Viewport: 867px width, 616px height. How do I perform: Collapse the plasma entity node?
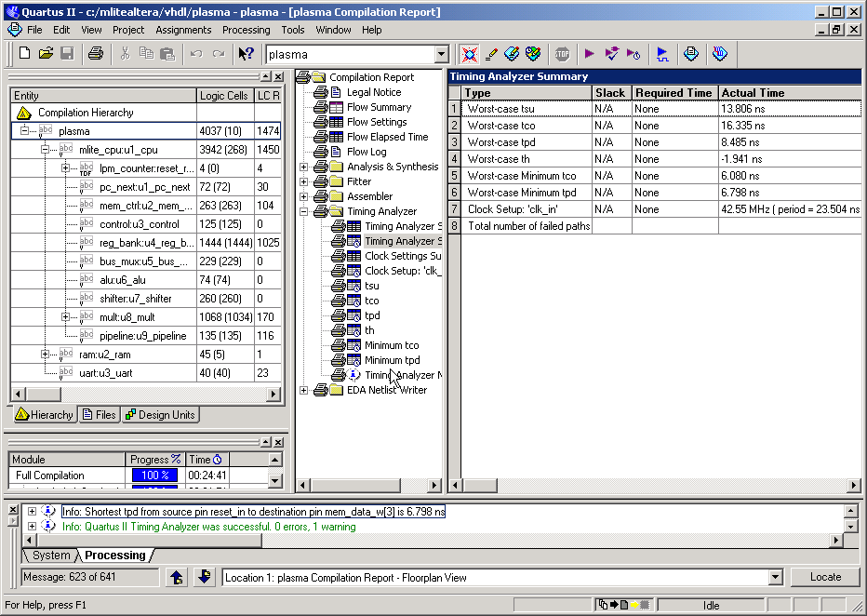[x=24, y=130]
